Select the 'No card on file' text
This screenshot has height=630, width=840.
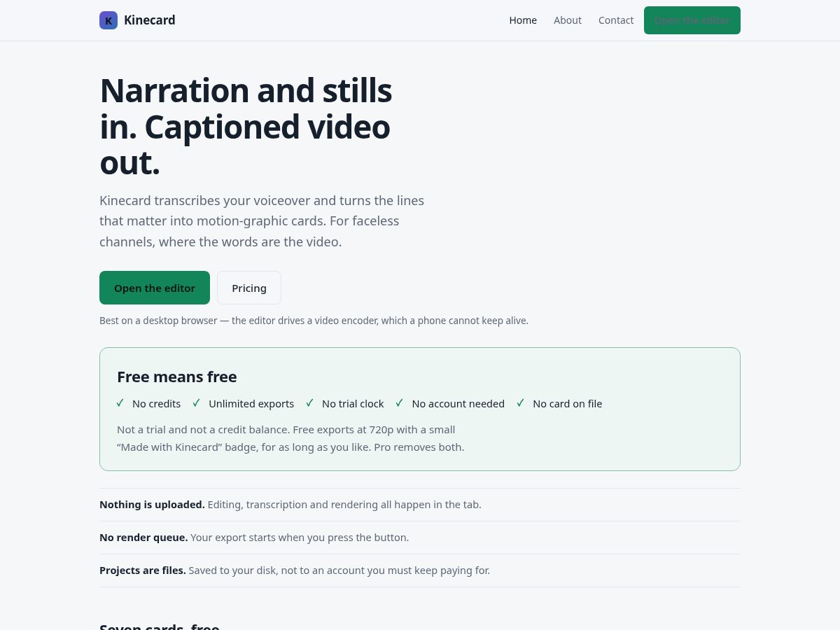(568, 404)
